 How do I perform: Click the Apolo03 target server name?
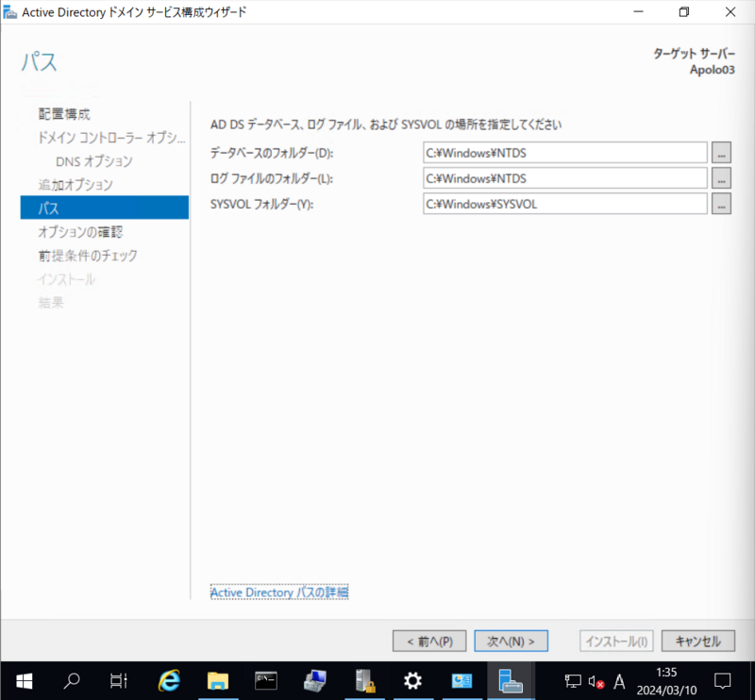(713, 70)
